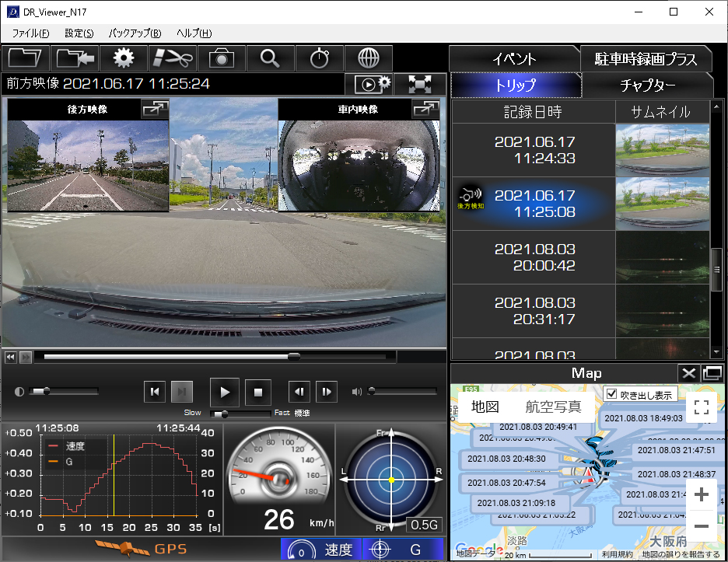728x562 pixels.
Task: Select trip 2021.08.03 20:00:42
Action: click(534, 257)
